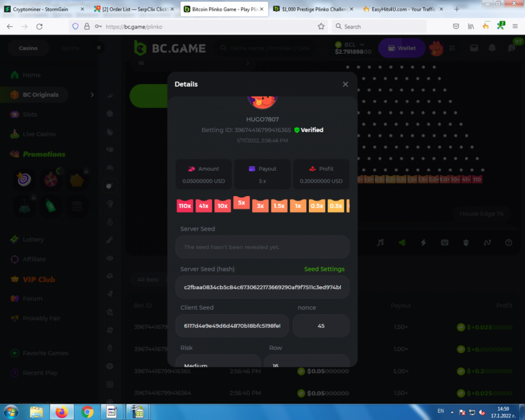Select the 110x multiplier chip
Screen dimensions: 525x420
pos(185,206)
